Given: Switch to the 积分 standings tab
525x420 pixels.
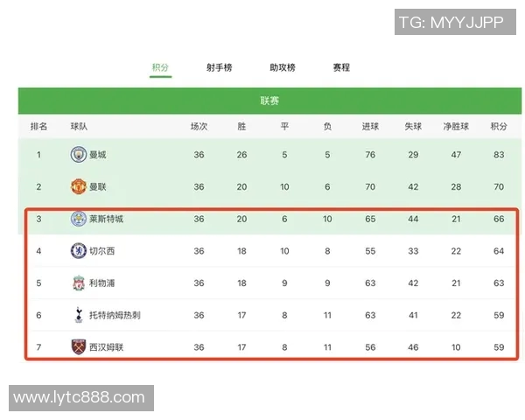Looking at the screenshot, I should tap(159, 67).
